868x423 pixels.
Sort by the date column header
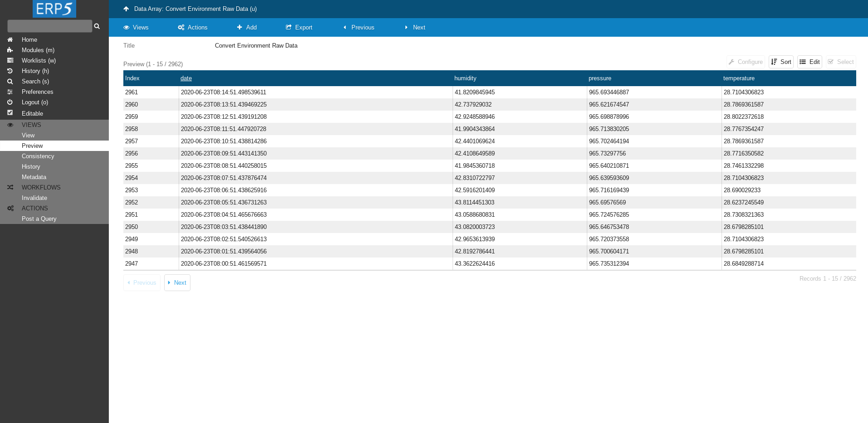click(x=186, y=78)
